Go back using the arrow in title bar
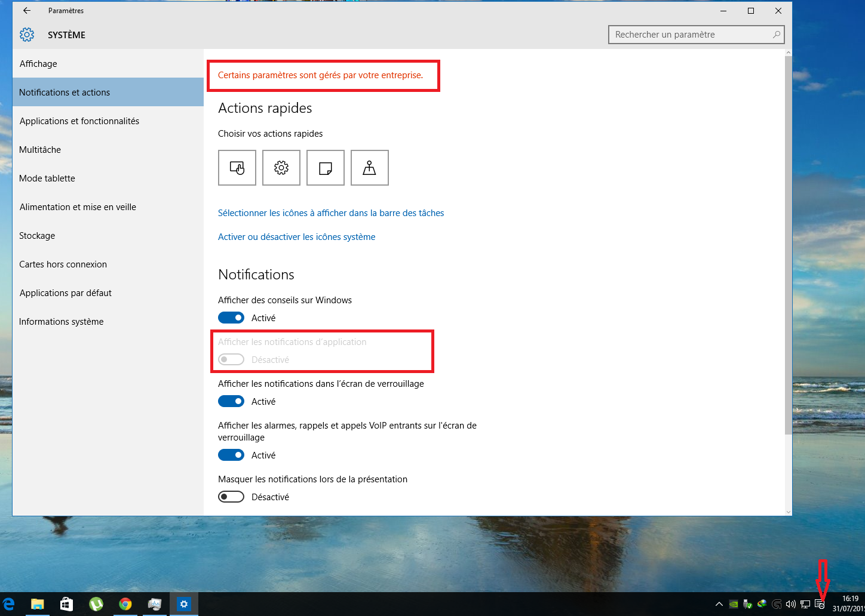The width and height of the screenshot is (865, 616). point(27,11)
